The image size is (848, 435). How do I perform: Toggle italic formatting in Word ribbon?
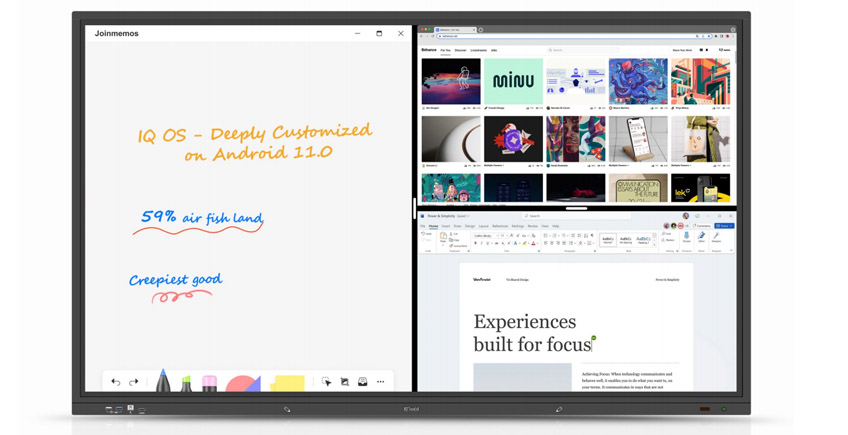tap(483, 243)
